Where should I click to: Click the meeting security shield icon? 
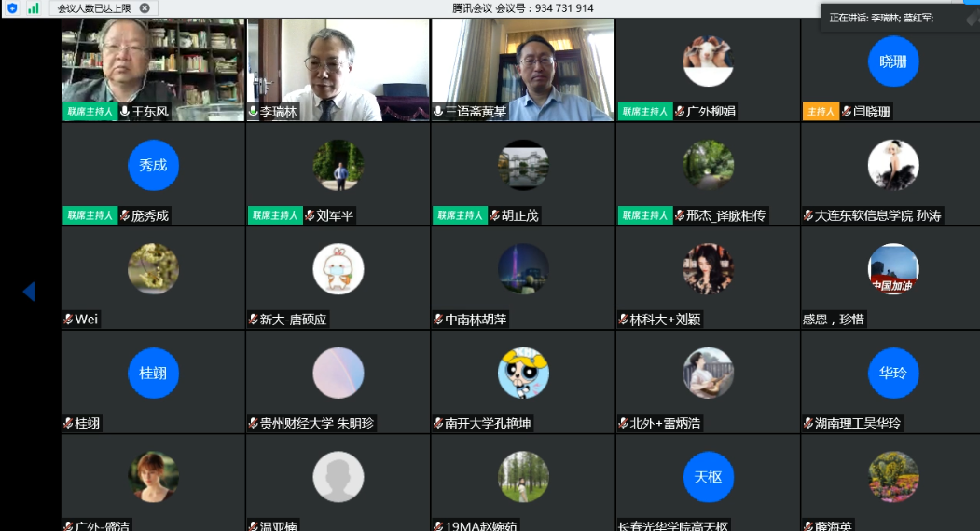pyautogui.click(x=12, y=7)
